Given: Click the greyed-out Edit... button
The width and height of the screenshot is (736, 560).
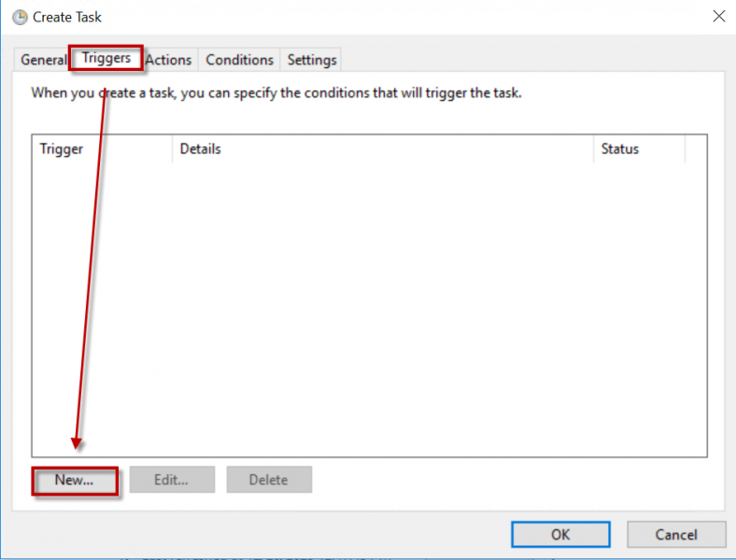Looking at the screenshot, I should pyautogui.click(x=171, y=480).
